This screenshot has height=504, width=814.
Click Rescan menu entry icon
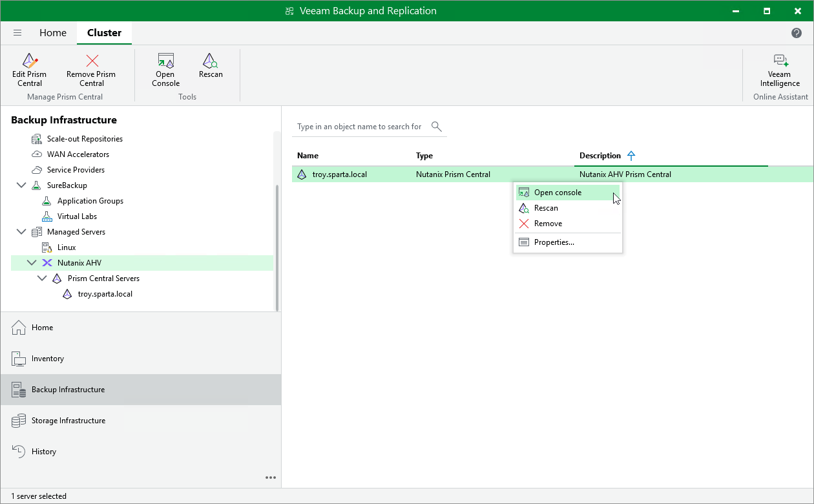pyautogui.click(x=524, y=208)
